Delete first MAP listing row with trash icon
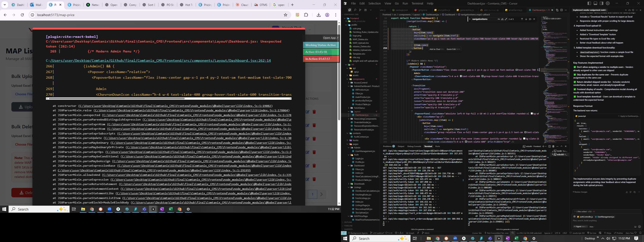Screen dimensions: 644x242 click(x=314, y=112)
